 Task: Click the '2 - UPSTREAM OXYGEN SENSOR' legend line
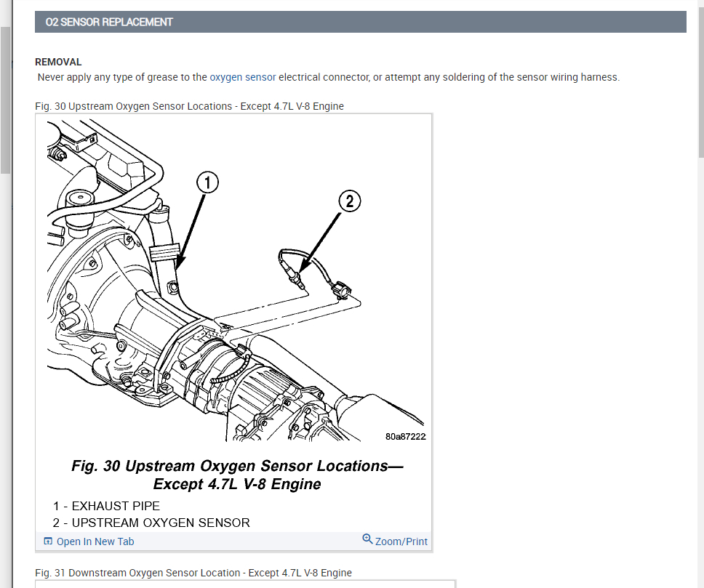pyautogui.click(x=151, y=523)
